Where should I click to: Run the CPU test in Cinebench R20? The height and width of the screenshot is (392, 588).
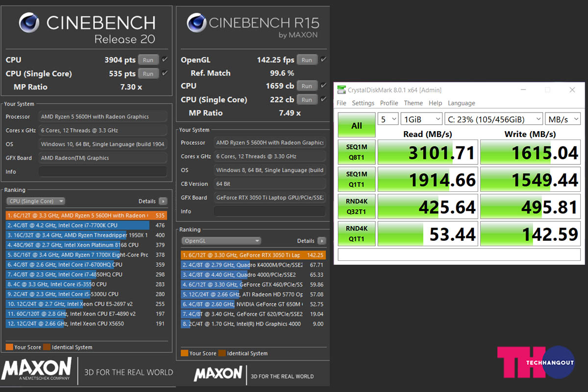[x=148, y=60]
